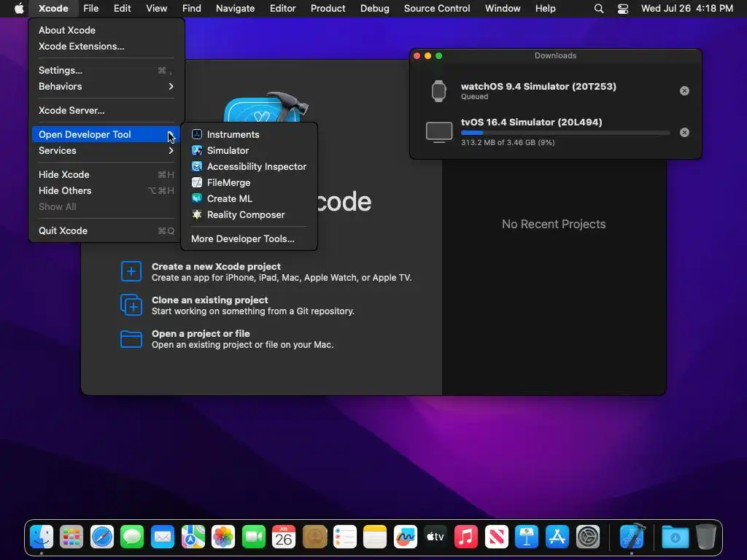Open Reminders in the Dock

[x=344, y=537]
